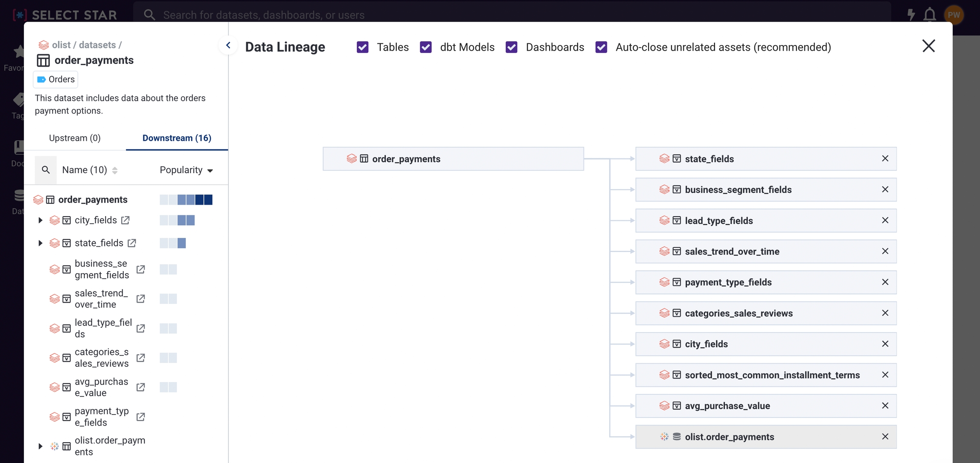Viewport: 980px width, 463px height.
Task: Remove olist.order_payments node with X icon
Action: (885, 437)
